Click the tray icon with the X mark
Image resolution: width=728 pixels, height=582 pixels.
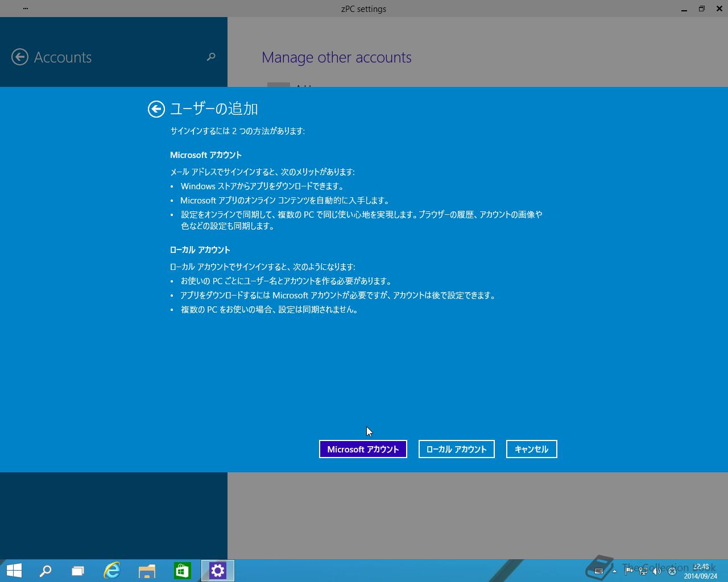click(672, 571)
